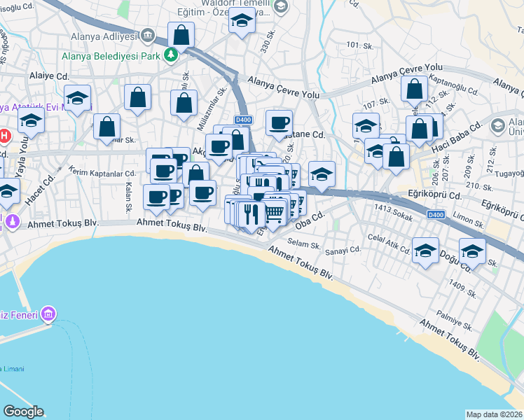
Task: Click the 210. Sk. label
Action: pyautogui.click(x=479, y=187)
